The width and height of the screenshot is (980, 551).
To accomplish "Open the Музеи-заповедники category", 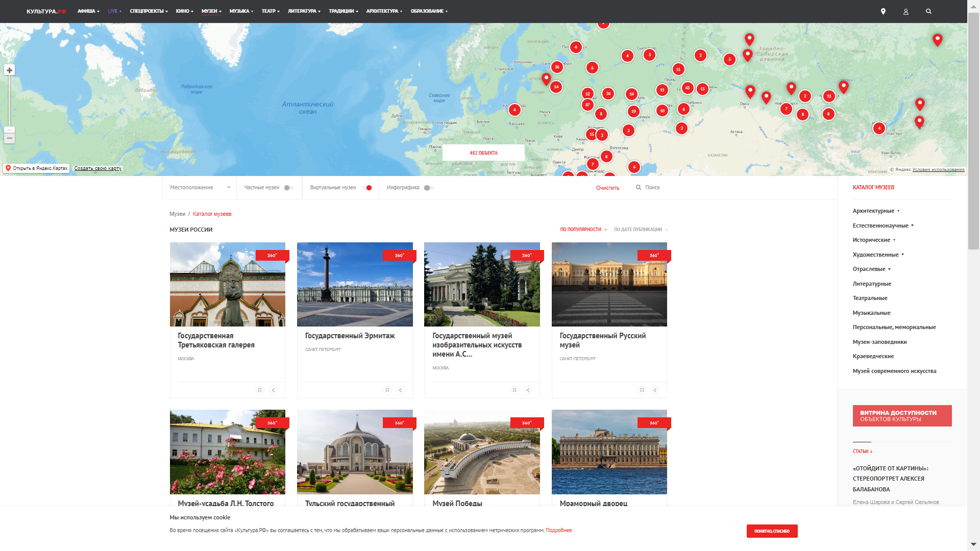I will [x=879, y=342].
